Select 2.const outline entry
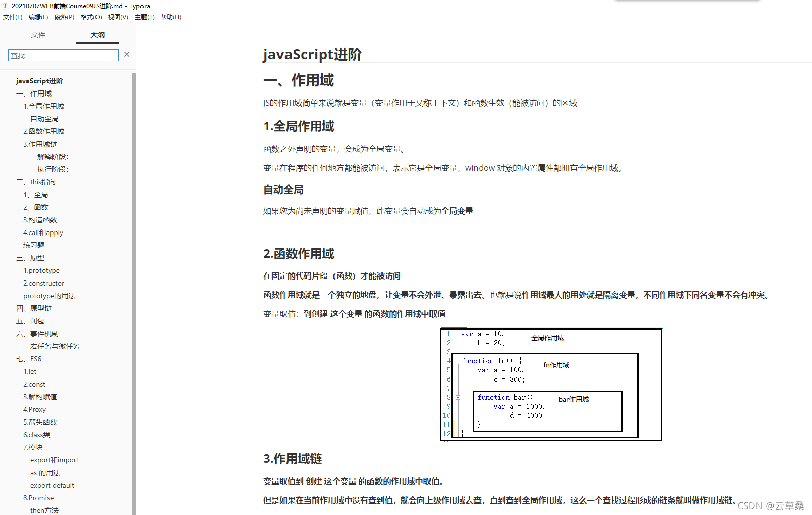Screen dimensions: 812x515 [34, 384]
